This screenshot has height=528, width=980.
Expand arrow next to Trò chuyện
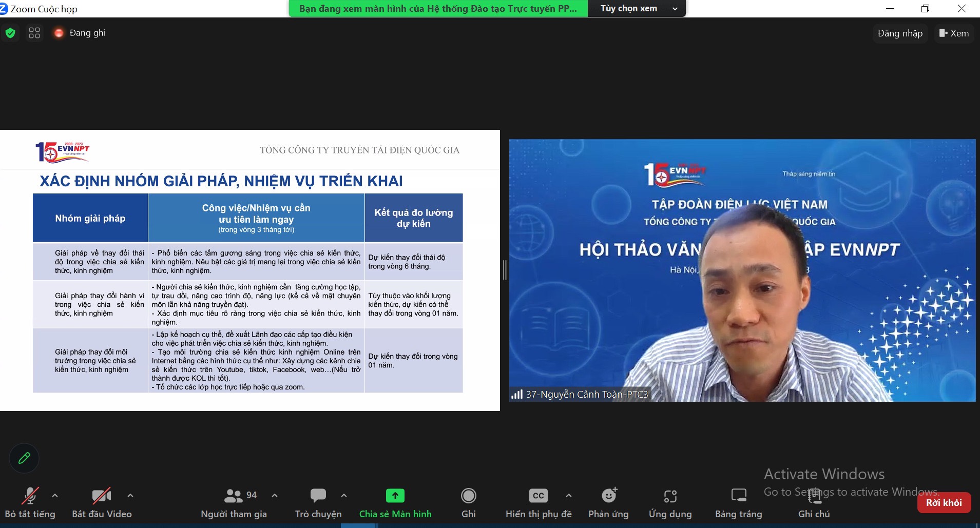tap(343, 496)
